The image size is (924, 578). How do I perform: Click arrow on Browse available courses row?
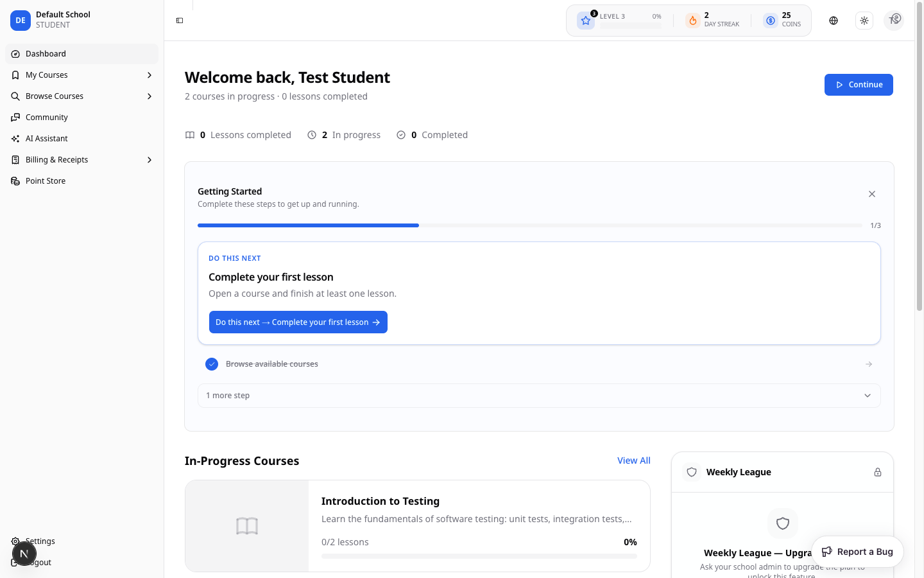click(x=869, y=364)
